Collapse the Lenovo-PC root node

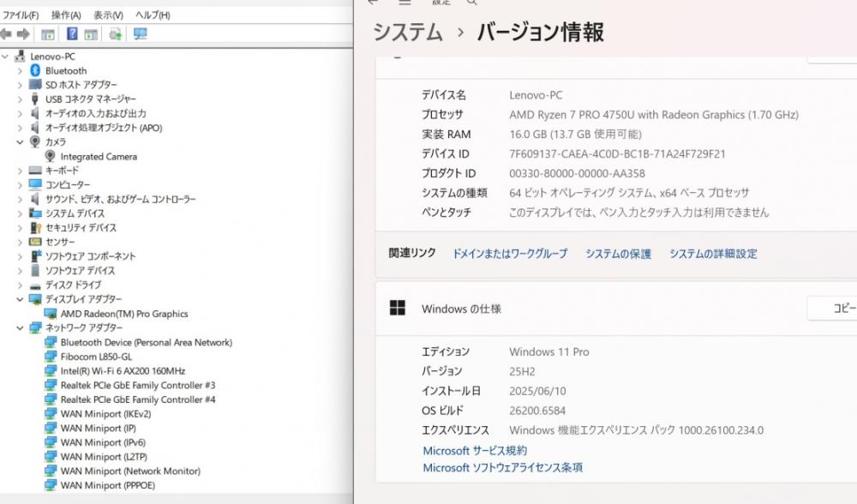pos(5,56)
